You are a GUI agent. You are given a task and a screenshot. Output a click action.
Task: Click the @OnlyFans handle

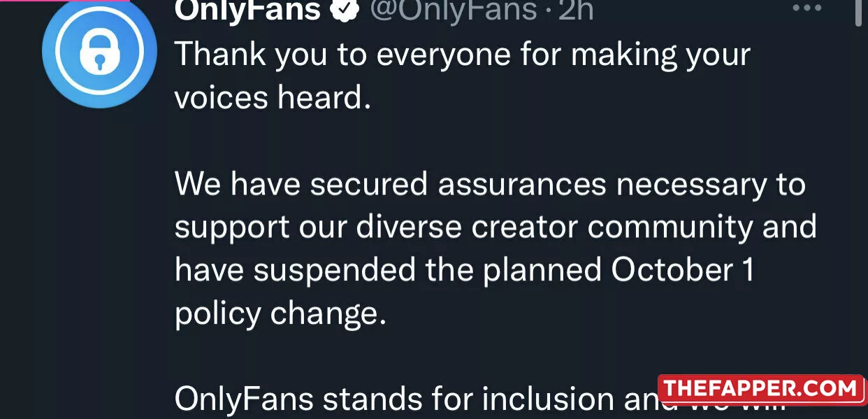(456, 9)
